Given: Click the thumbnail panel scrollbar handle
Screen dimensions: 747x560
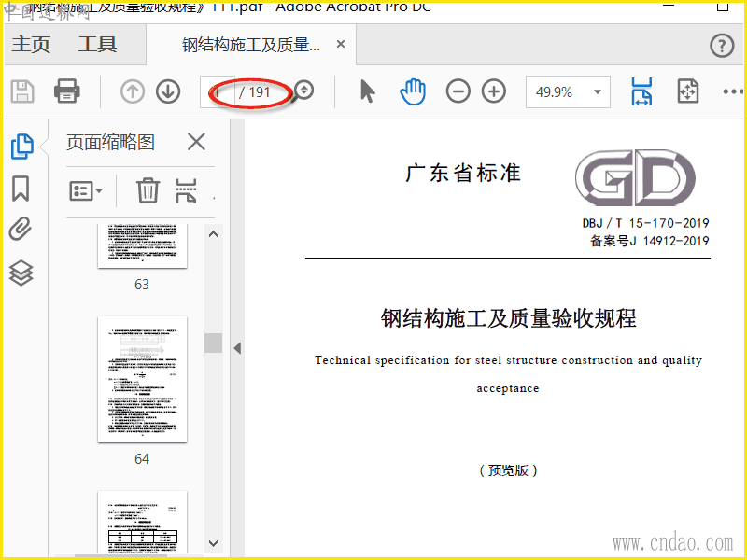Looking at the screenshot, I should click(x=214, y=343).
